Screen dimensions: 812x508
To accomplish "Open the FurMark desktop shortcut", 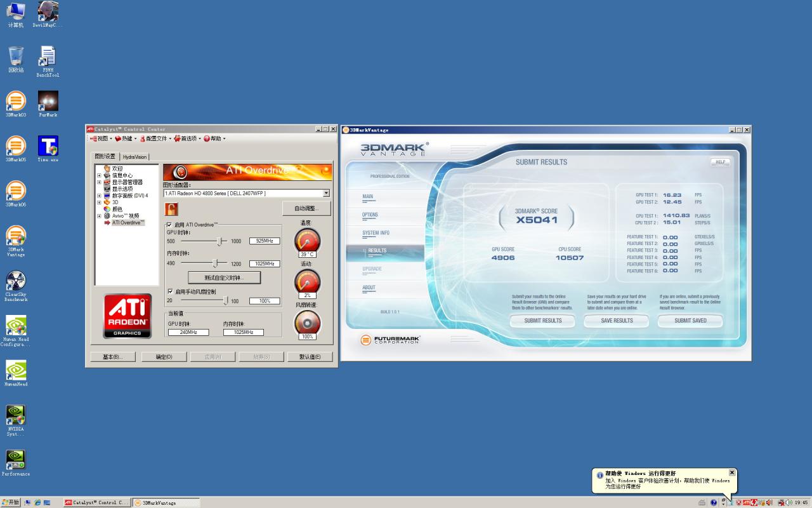I will coord(48,104).
